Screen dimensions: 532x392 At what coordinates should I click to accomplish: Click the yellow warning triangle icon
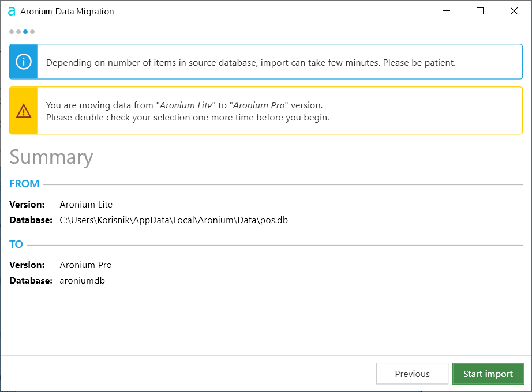click(x=23, y=110)
